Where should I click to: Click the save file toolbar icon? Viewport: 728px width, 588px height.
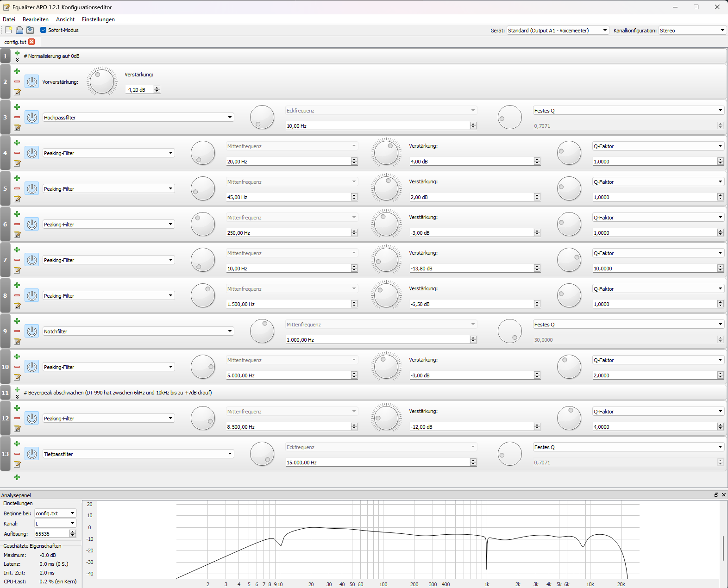coord(30,30)
